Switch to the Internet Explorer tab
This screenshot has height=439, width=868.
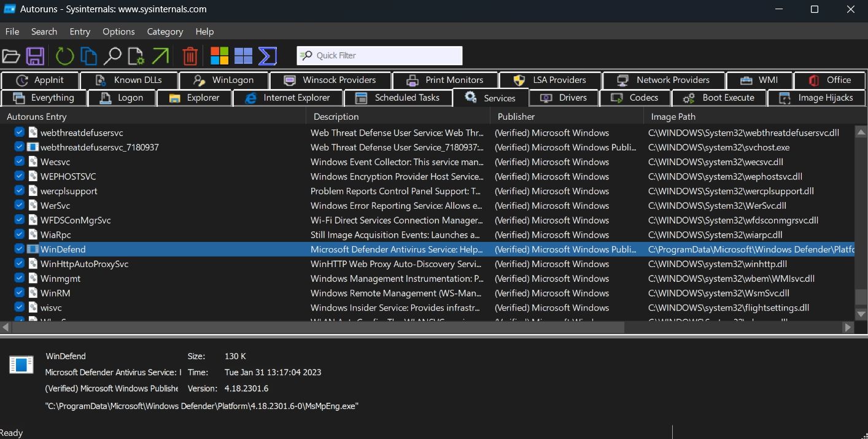[x=288, y=98]
